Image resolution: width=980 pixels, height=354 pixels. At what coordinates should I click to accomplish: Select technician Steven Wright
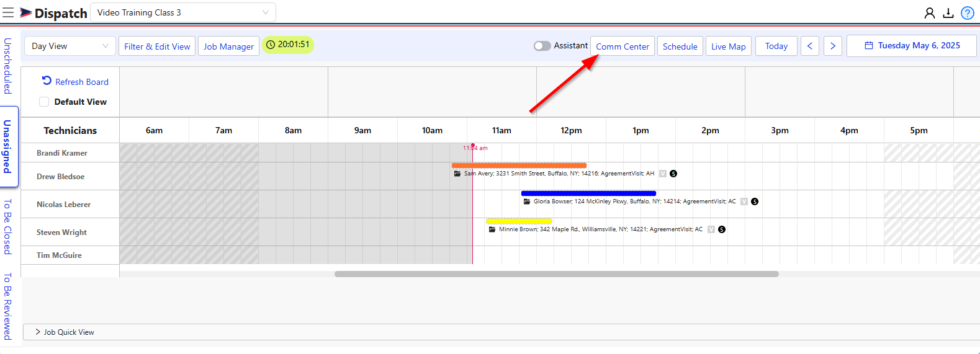(x=62, y=232)
